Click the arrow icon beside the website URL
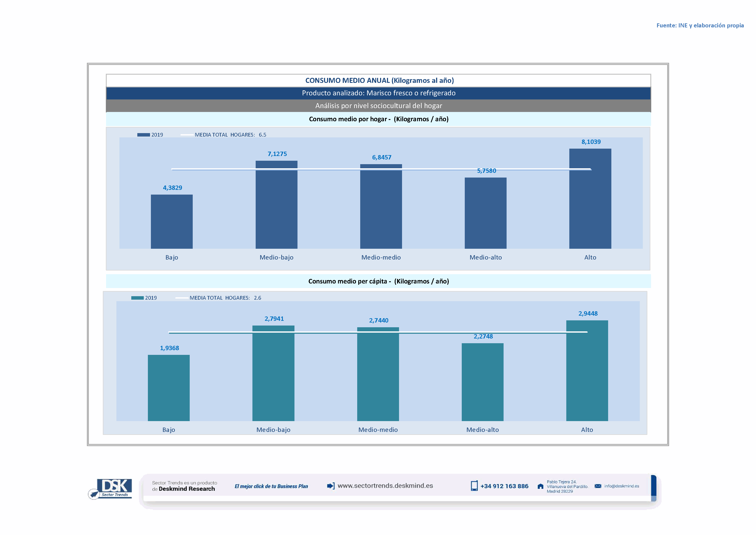Screen dimensions: 756x535 pos(331,486)
